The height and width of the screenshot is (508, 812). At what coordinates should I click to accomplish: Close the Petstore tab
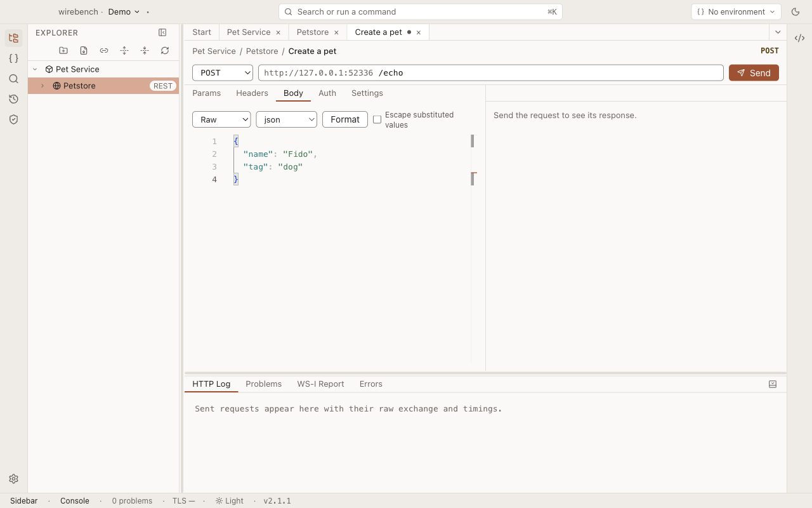tap(336, 32)
